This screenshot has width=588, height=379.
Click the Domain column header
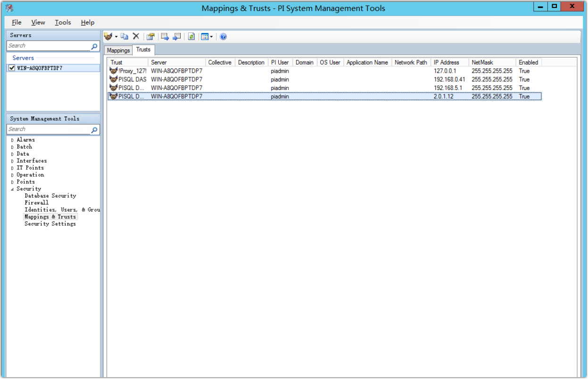305,62
